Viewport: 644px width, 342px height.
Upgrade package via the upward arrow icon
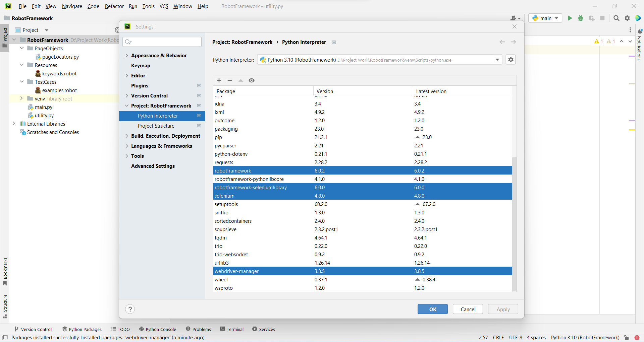(x=241, y=80)
